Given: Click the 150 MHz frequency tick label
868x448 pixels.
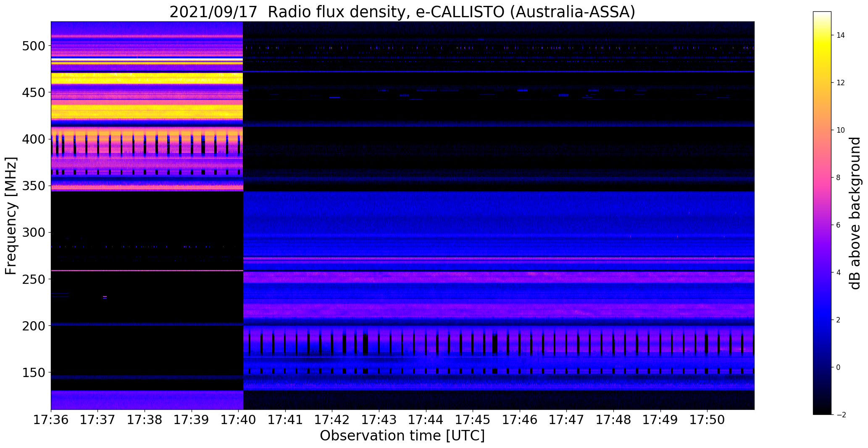Looking at the screenshot, I should point(33,372).
